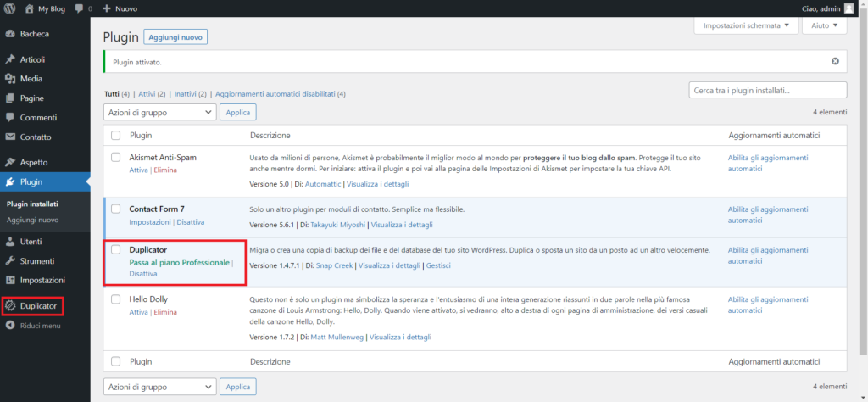This screenshot has width=868, height=402.
Task: Tick Akismet Anti-Spam checkbox
Action: tap(115, 157)
